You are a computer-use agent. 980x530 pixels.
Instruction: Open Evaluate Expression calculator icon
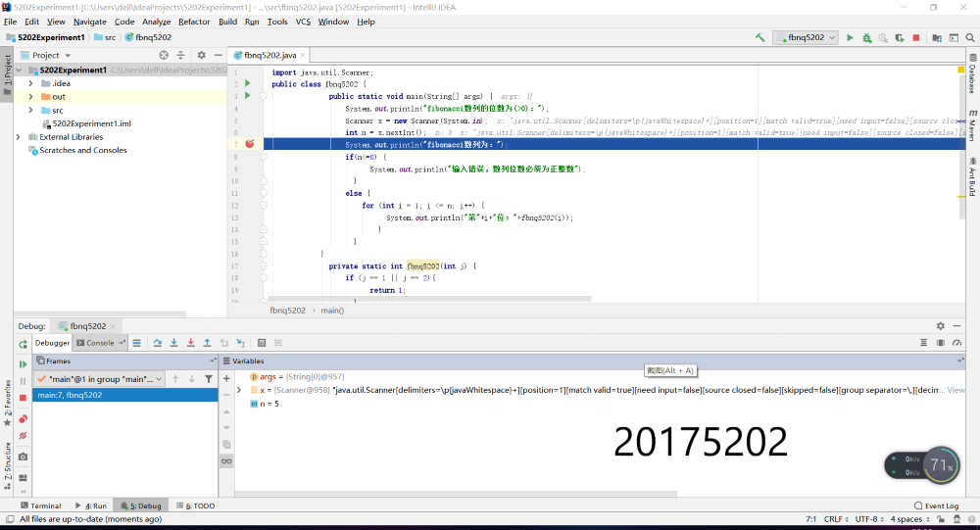(x=262, y=343)
